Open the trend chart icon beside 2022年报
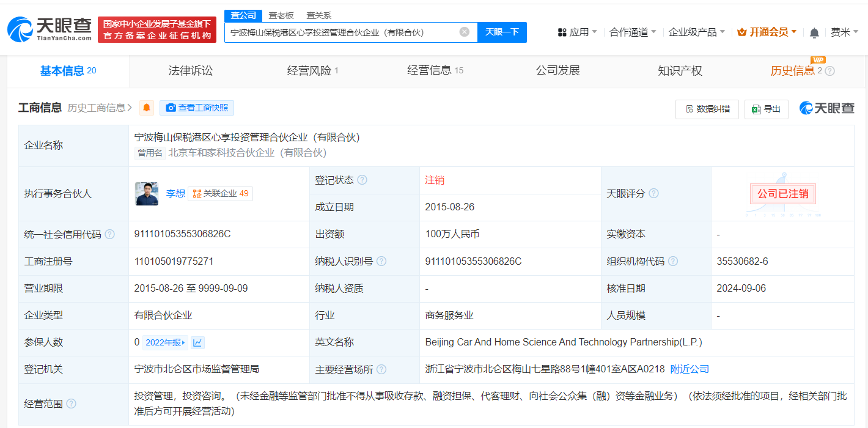 [197, 342]
